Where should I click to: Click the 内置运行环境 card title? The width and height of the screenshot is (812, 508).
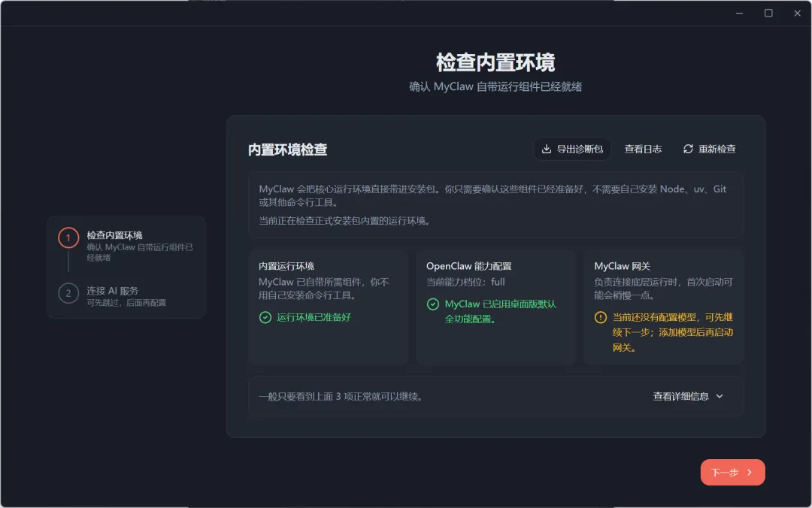coord(286,266)
